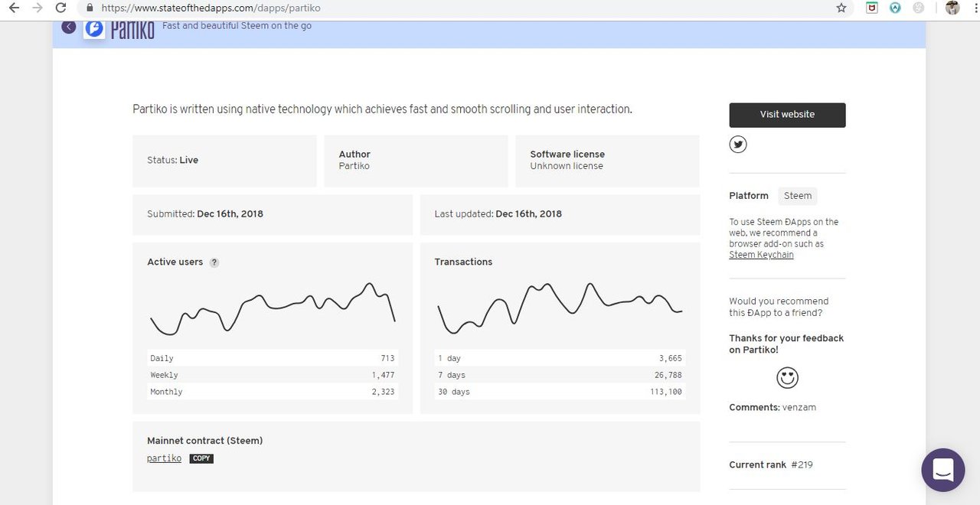
Task: Click the 30 days 113,100 transactions row
Action: coord(560,392)
